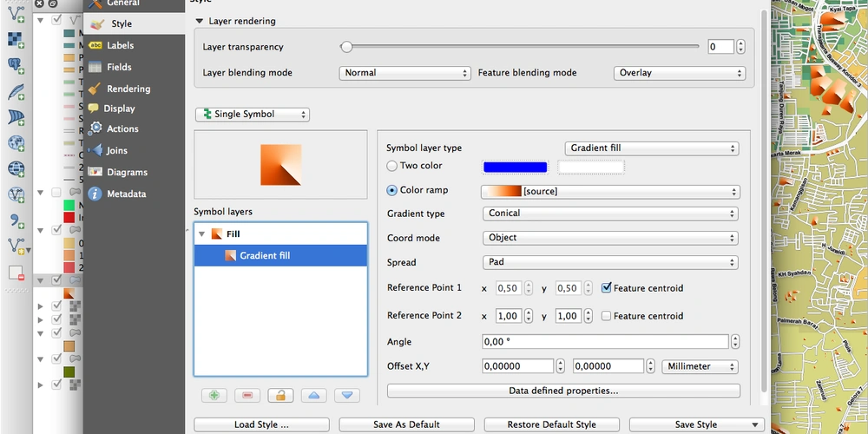
Task: Open the offset unit Millimeter dropdown
Action: click(700, 366)
